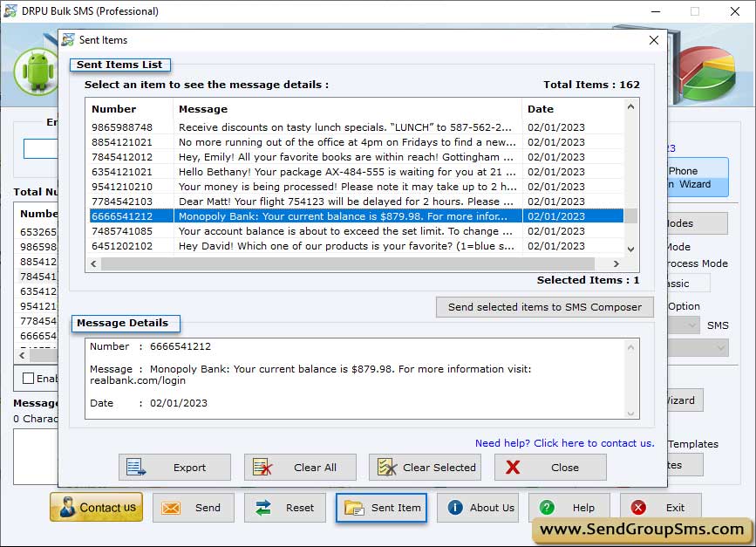The width and height of the screenshot is (756, 547).
Task: Click 'Receive discounts on tasty lunch' message text
Action: [344, 127]
